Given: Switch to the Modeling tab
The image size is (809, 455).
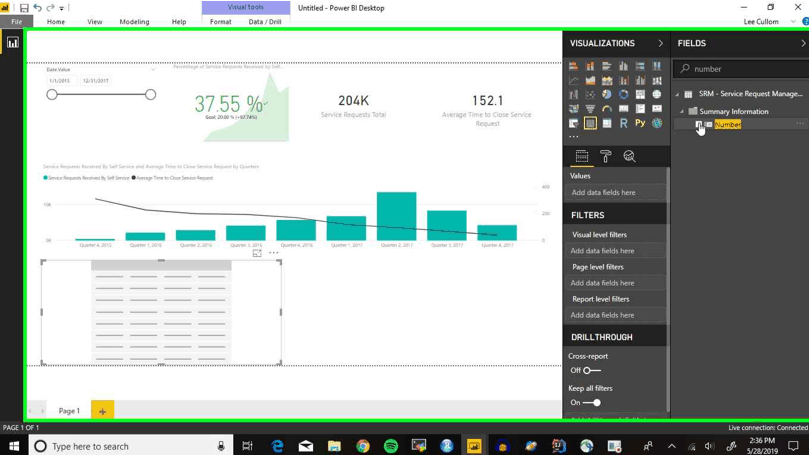Looking at the screenshot, I should pos(134,22).
